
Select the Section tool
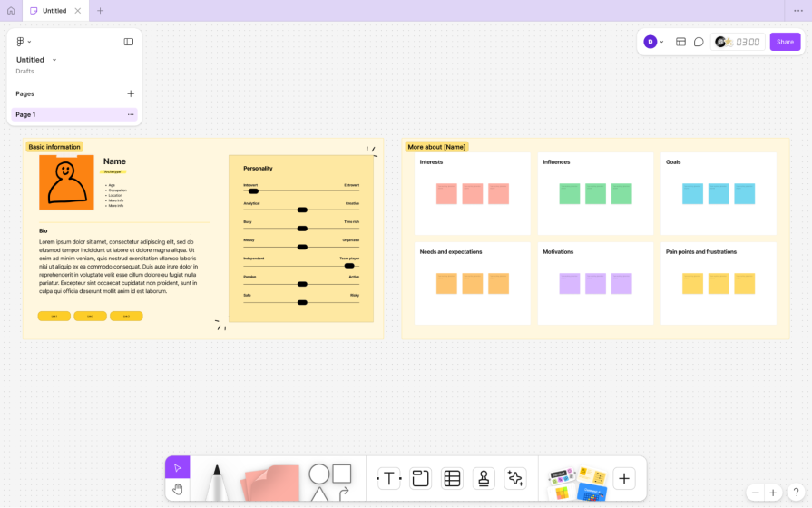(x=420, y=478)
